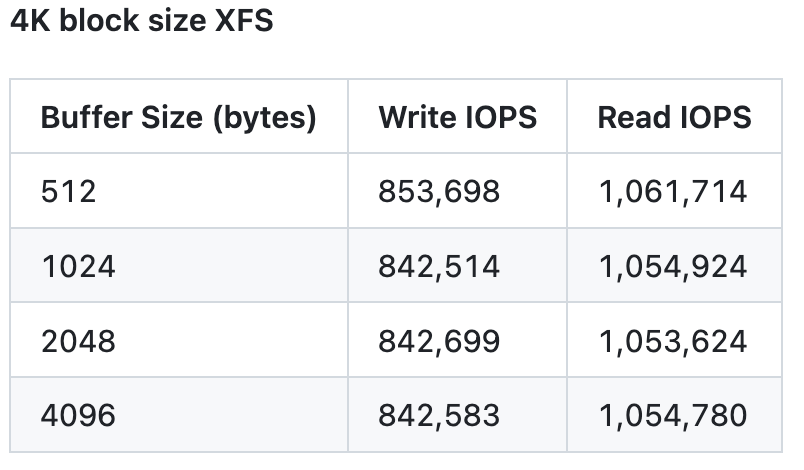The height and width of the screenshot is (470, 804).
Task: Click the 842,583 write IOPS value
Action: click(x=439, y=414)
